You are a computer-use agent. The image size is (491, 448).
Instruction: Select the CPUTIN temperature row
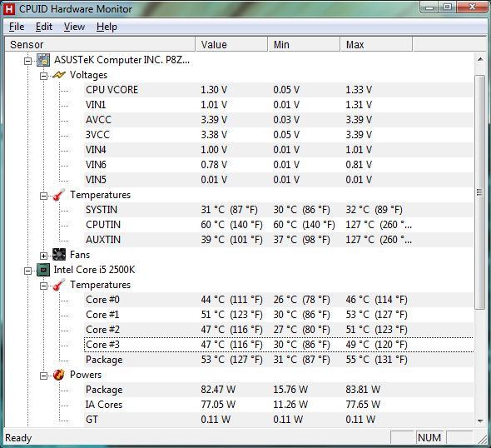(279, 225)
